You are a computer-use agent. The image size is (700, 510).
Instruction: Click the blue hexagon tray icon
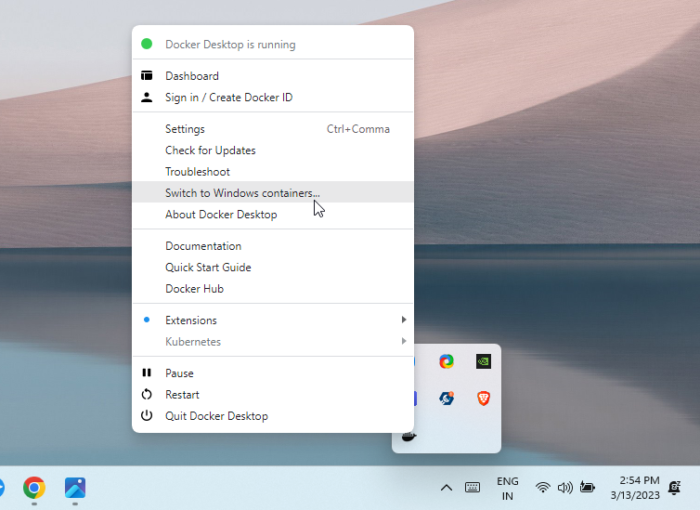446,398
